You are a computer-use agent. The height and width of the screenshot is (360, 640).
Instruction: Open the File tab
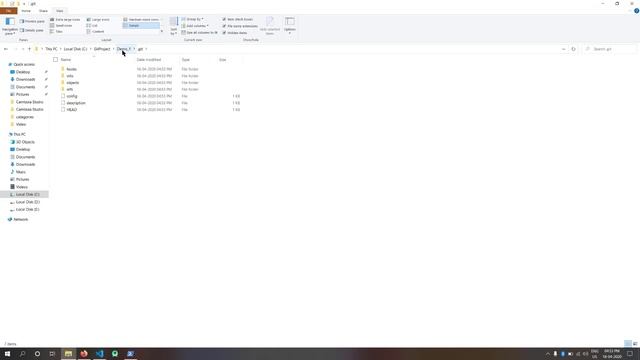(9, 11)
